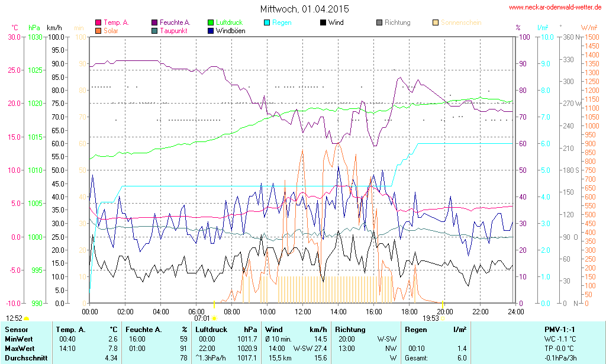Click the cyan Regen legend square
Image resolution: width=606 pixels, height=364 pixels.
point(267,22)
